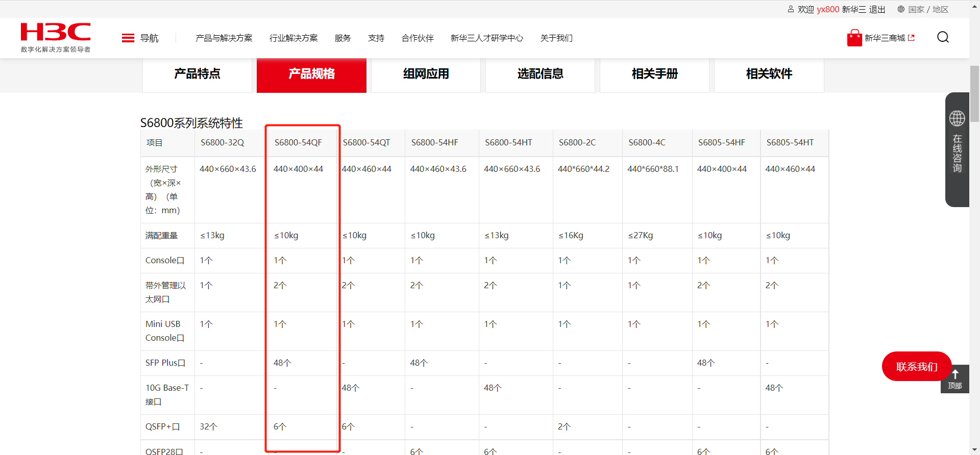Image resolution: width=980 pixels, height=455 pixels.
Task: Click the 48个 SFP Plus cell under S6805-54HF
Action: [x=706, y=363]
